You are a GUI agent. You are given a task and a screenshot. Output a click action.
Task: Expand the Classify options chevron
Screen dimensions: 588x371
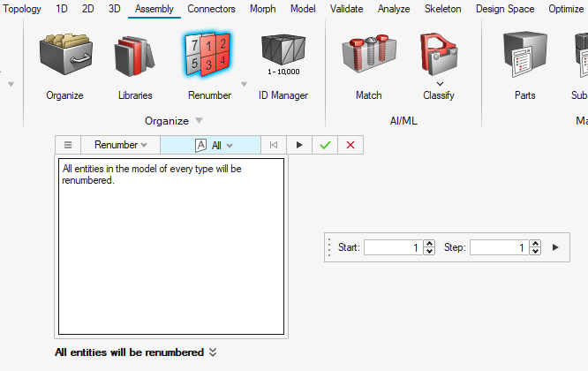tap(440, 84)
